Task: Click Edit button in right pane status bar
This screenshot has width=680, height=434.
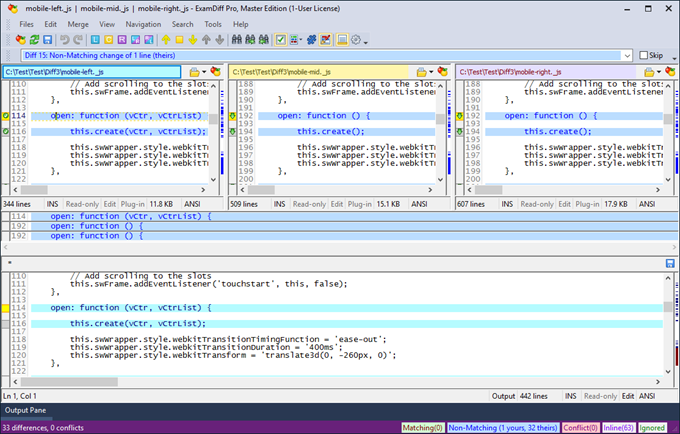Action: (562, 203)
